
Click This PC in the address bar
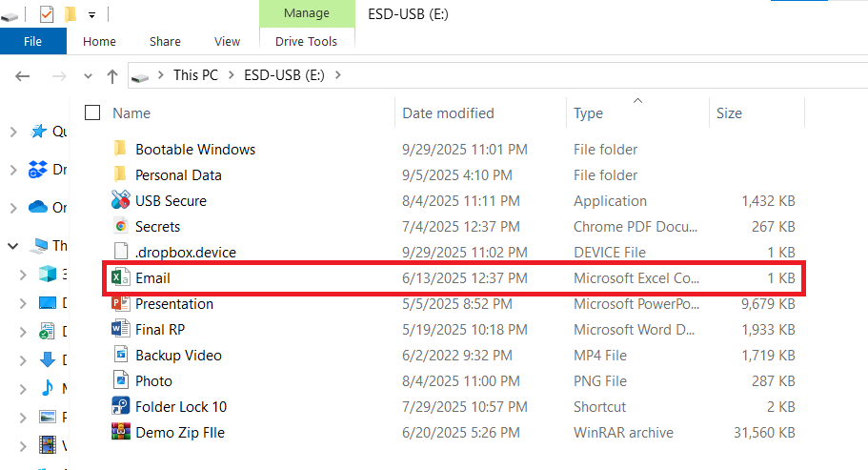coord(195,74)
